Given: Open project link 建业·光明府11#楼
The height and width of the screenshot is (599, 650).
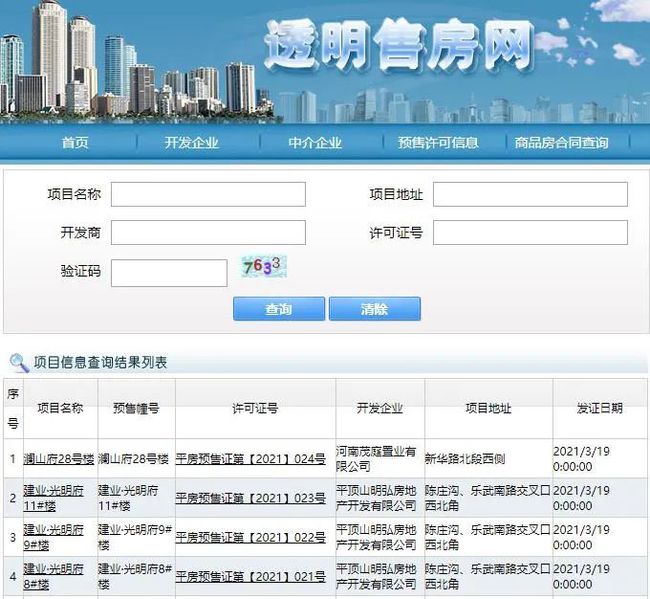Looking at the screenshot, I should click(x=53, y=498).
